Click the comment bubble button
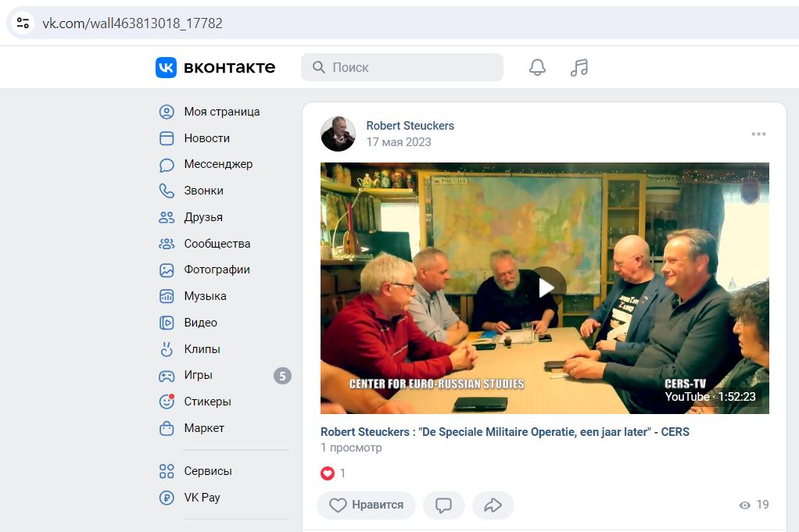This screenshot has width=799, height=532. [443, 505]
